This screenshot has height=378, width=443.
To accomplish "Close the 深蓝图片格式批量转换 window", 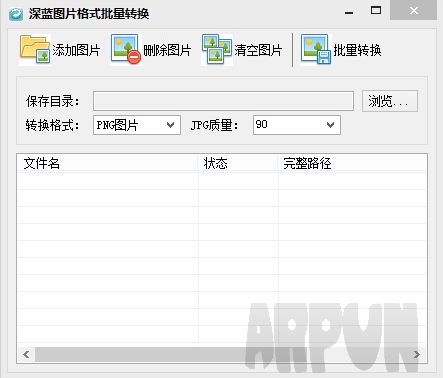I will click(414, 10).
